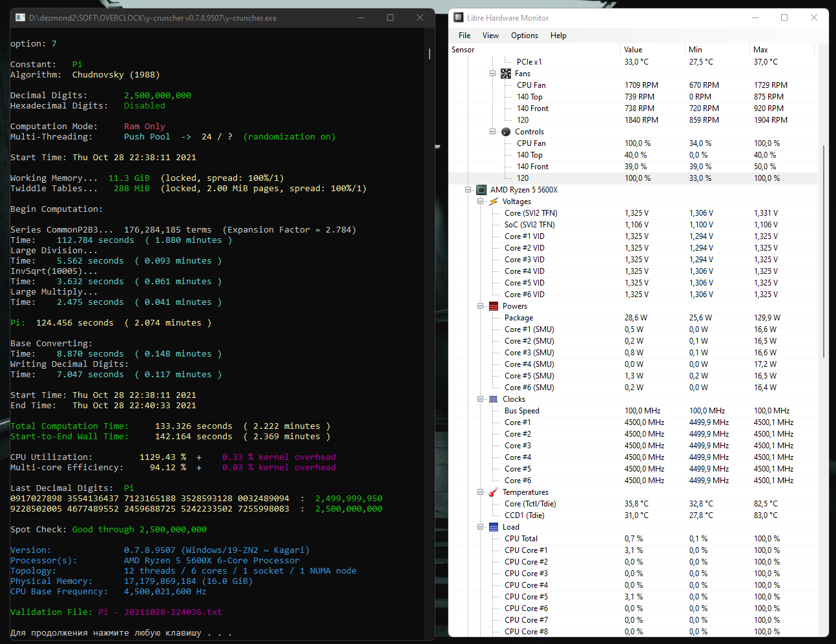Click the Controls category knob icon
The image size is (836, 644).
click(506, 132)
